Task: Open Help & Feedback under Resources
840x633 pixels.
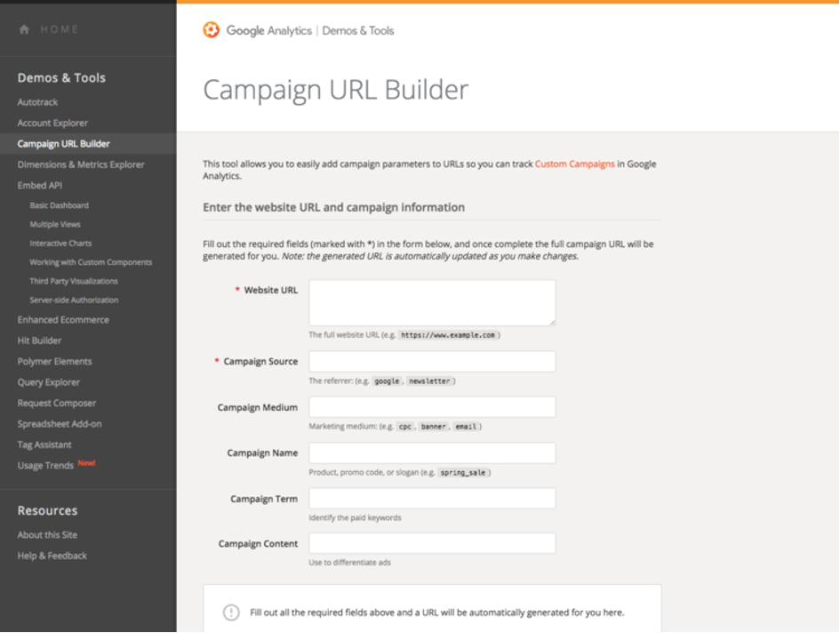Action: (52, 556)
